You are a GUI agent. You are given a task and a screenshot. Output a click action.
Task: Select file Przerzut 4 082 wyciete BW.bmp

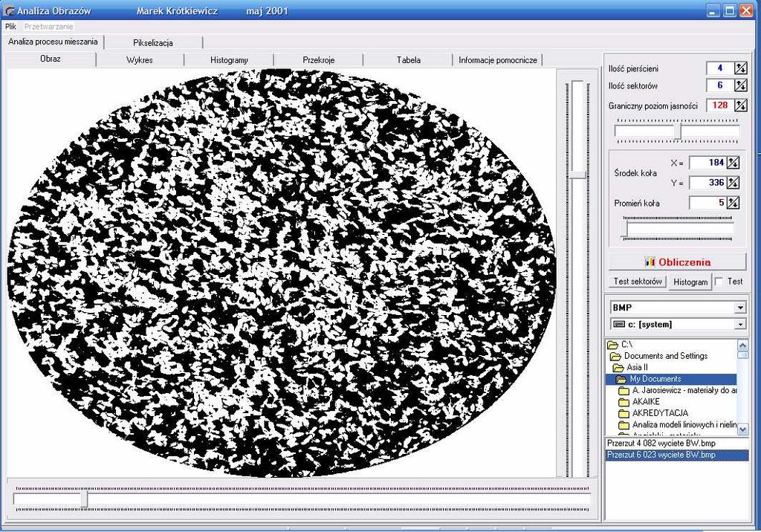pos(677,444)
